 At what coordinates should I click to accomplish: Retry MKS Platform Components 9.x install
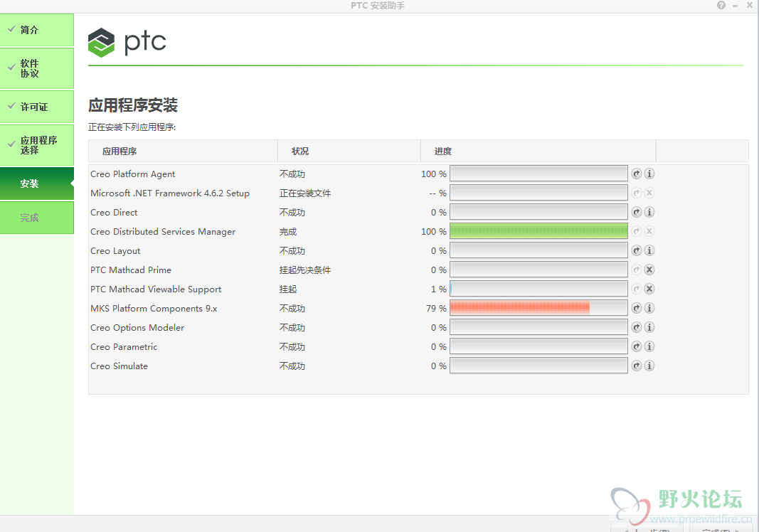[x=637, y=308]
